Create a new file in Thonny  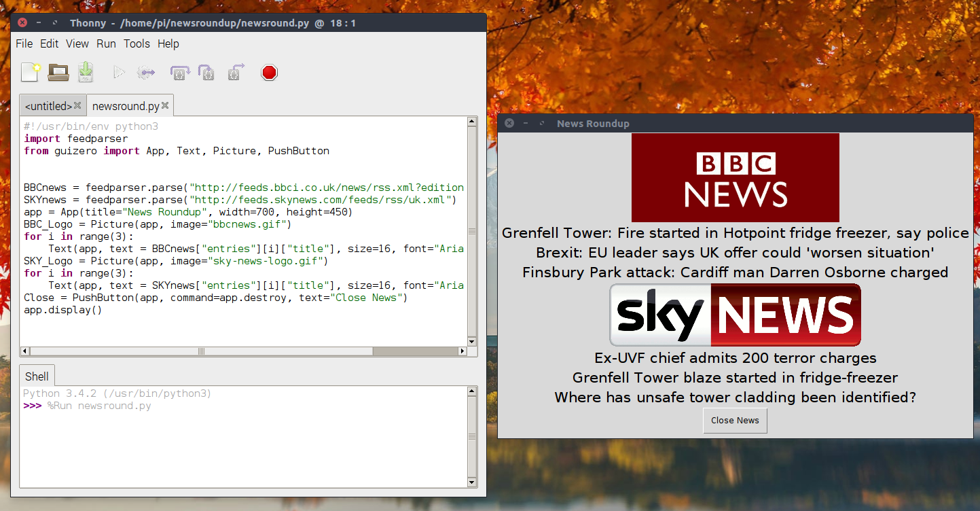(x=31, y=72)
